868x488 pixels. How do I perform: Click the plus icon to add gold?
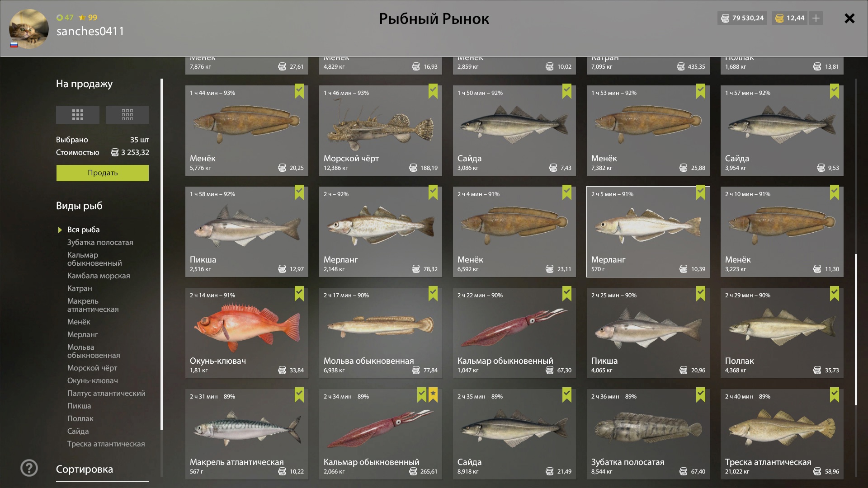[816, 18]
